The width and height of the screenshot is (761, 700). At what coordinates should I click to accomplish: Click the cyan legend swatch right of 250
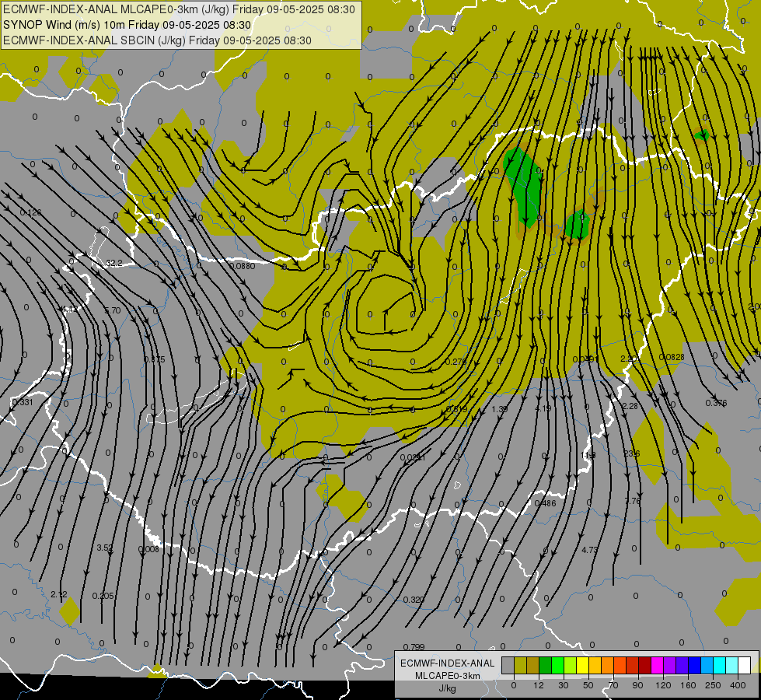[719, 665]
